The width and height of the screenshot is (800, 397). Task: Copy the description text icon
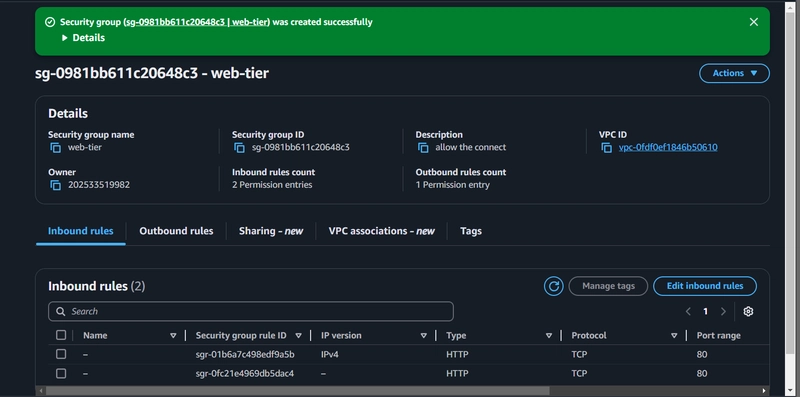click(x=422, y=147)
